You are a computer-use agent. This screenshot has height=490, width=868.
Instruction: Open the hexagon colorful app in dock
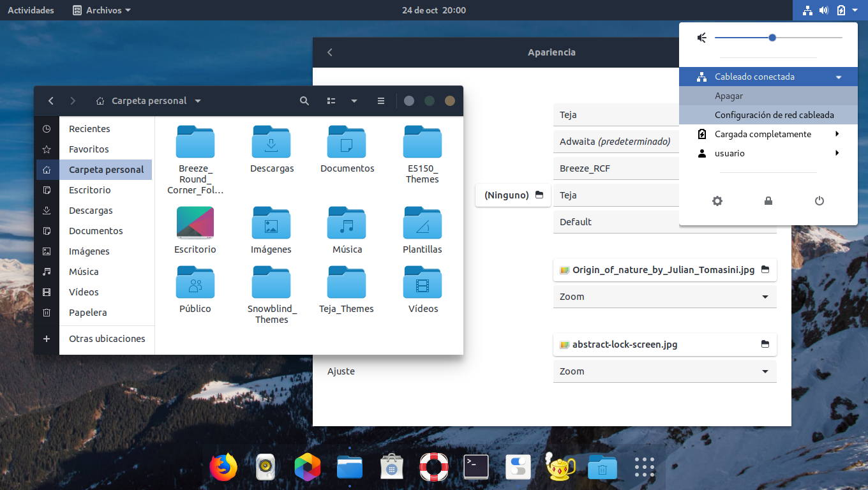coord(308,468)
